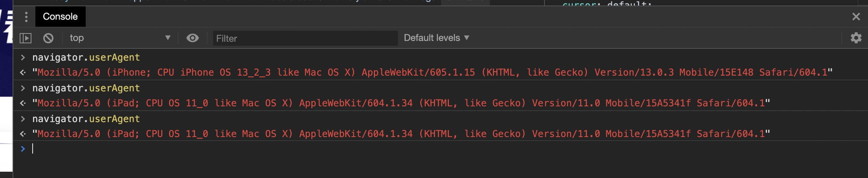
Task: Expand the Default levels dropdown
Action: pyautogui.click(x=436, y=38)
